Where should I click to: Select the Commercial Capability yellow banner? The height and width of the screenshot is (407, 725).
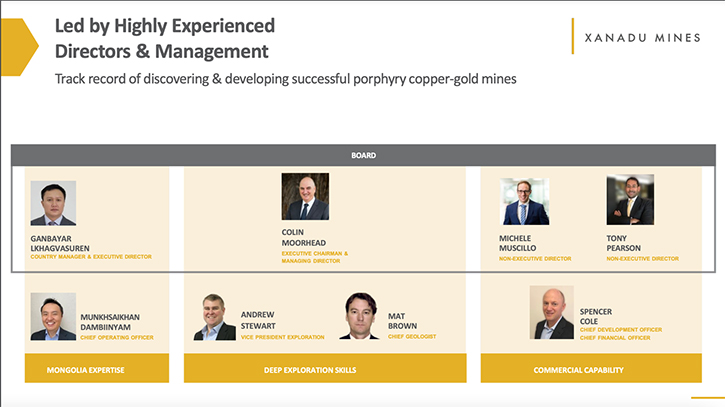point(591,368)
